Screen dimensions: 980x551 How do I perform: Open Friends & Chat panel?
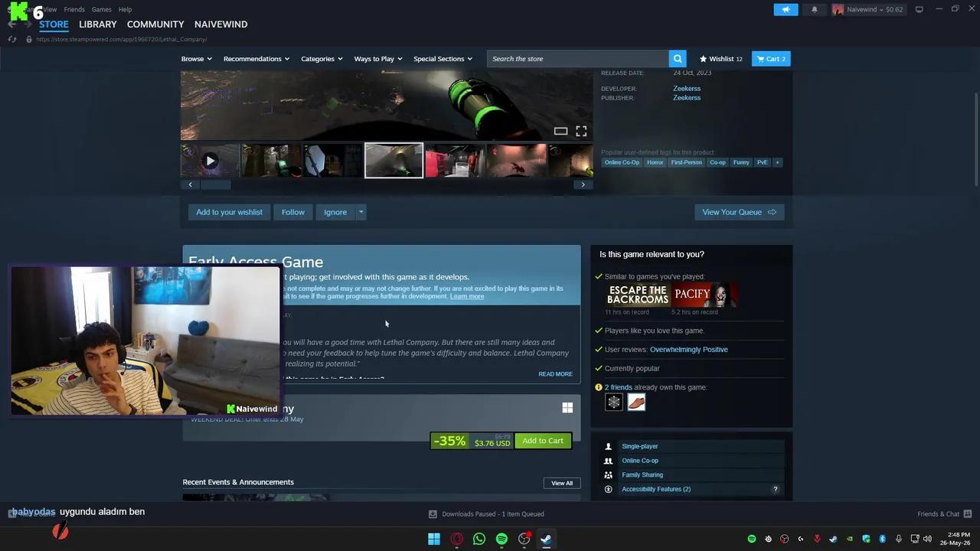tap(944, 514)
